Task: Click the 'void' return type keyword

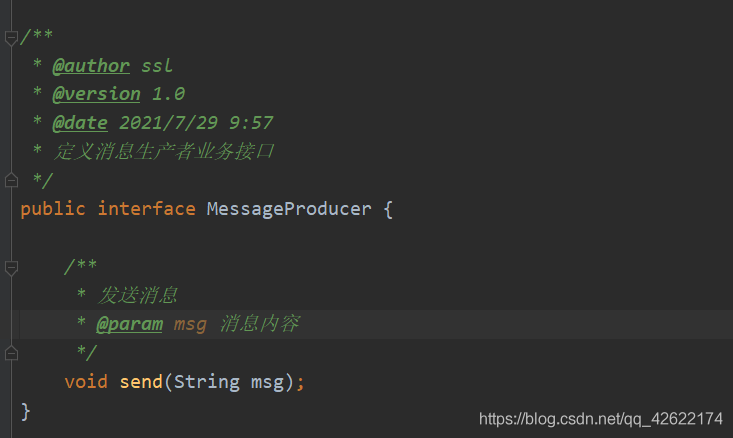Action: click(x=86, y=382)
